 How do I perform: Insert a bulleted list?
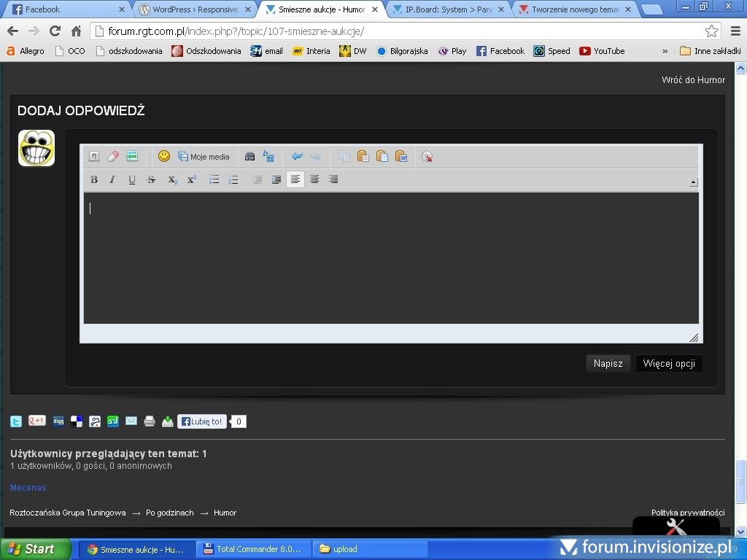[x=214, y=179]
